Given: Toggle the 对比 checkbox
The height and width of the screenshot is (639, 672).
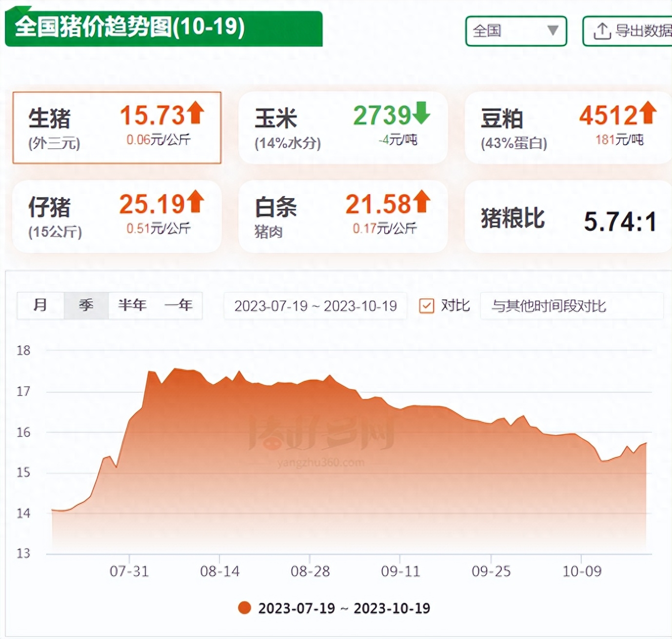Looking at the screenshot, I should pyautogui.click(x=427, y=306).
